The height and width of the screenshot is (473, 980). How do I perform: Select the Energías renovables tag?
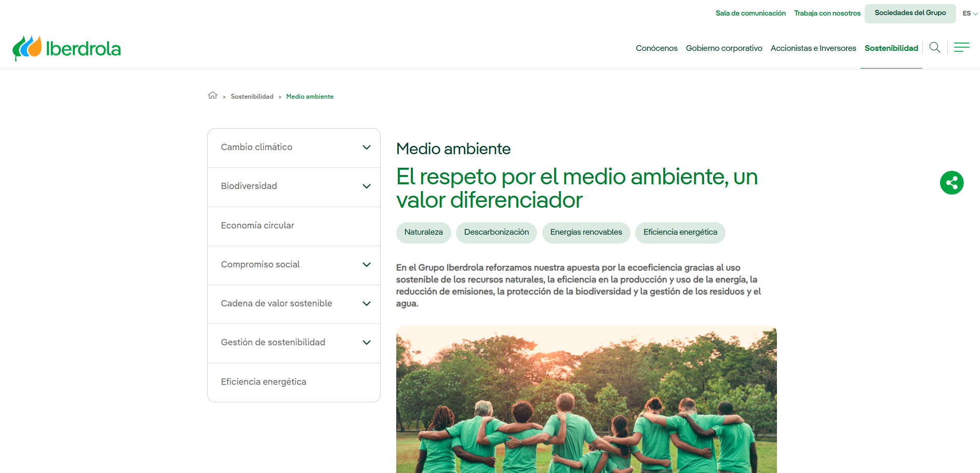(586, 233)
